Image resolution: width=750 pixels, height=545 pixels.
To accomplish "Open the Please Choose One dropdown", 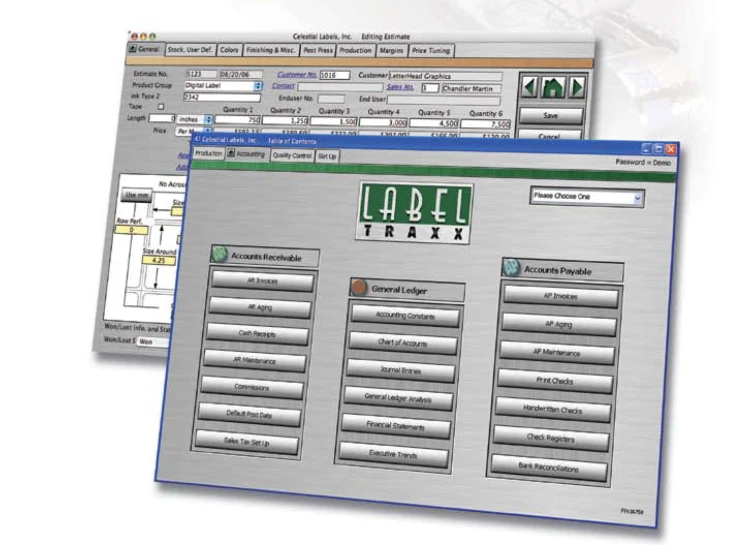I will [x=587, y=197].
